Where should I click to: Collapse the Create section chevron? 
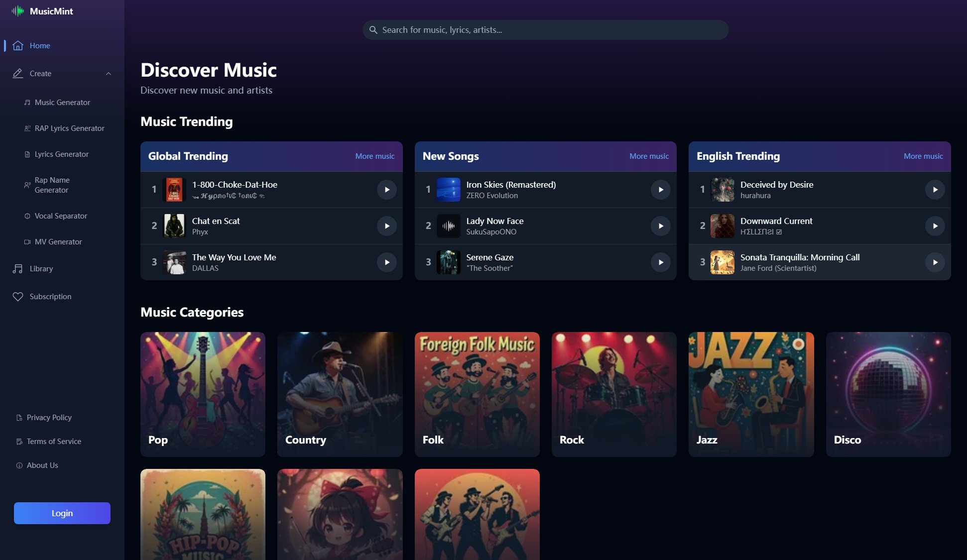(x=108, y=73)
